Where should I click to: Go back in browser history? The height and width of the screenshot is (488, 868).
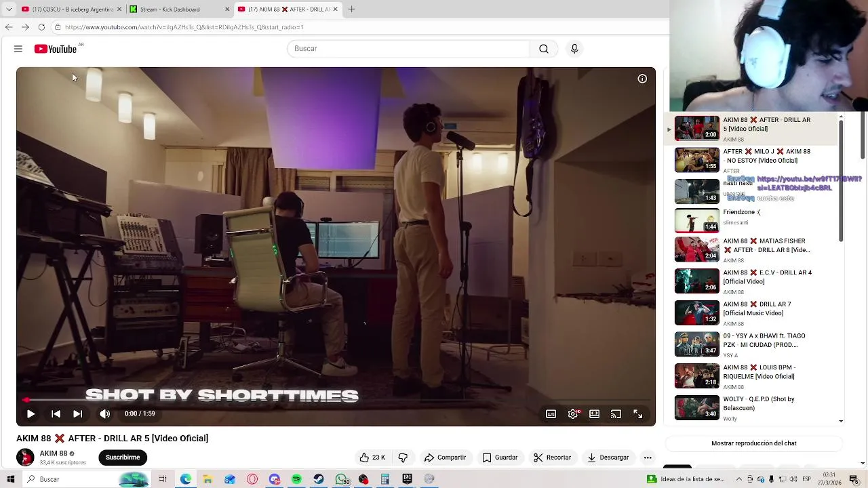tap(9, 27)
